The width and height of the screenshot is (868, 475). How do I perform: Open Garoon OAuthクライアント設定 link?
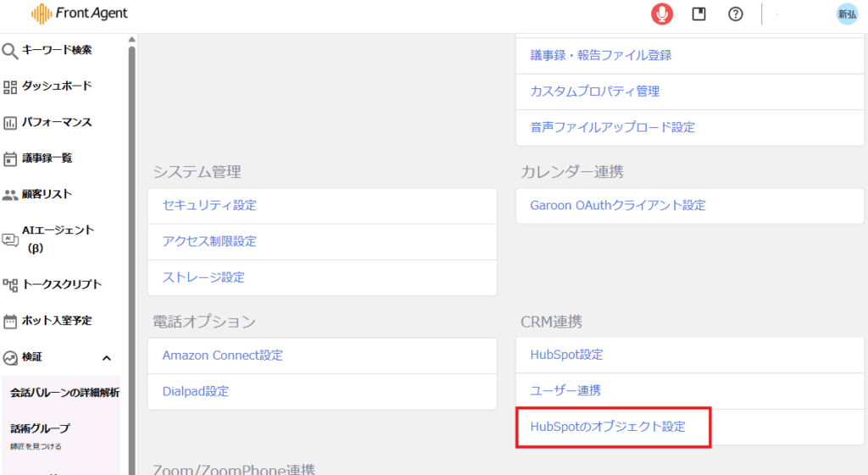coord(618,205)
